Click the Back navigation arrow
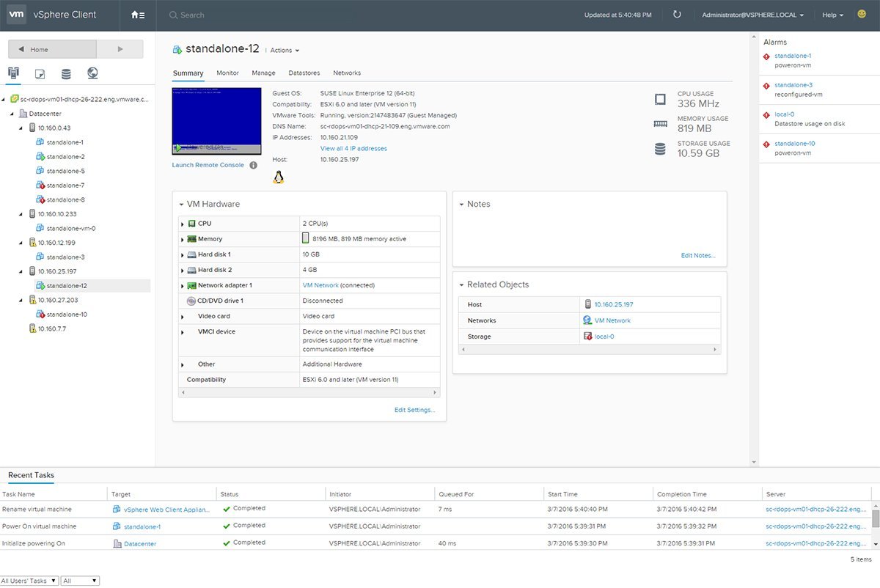880x588 pixels. pos(23,48)
